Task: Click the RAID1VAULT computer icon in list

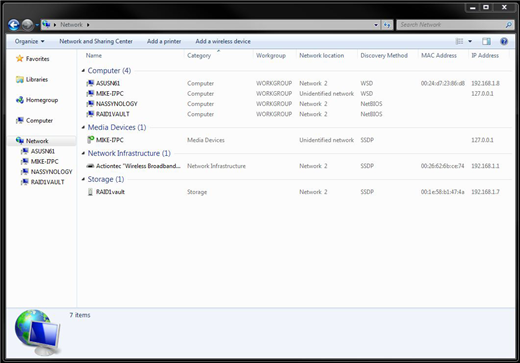Action: pos(90,114)
